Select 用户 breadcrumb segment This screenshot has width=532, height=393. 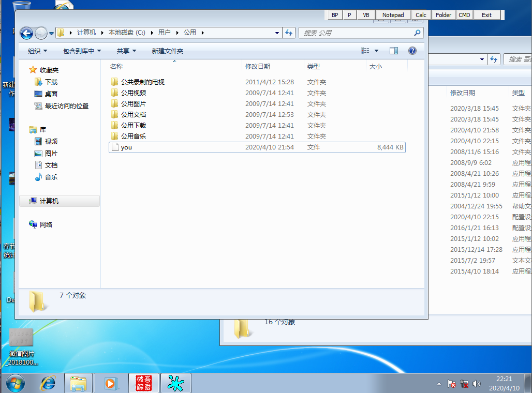164,33
